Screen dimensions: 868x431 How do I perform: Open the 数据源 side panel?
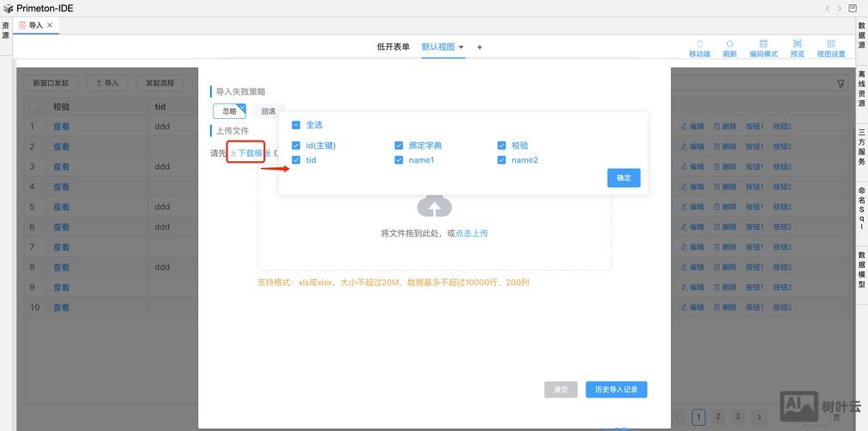pyautogui.click(x=862, y=34)
